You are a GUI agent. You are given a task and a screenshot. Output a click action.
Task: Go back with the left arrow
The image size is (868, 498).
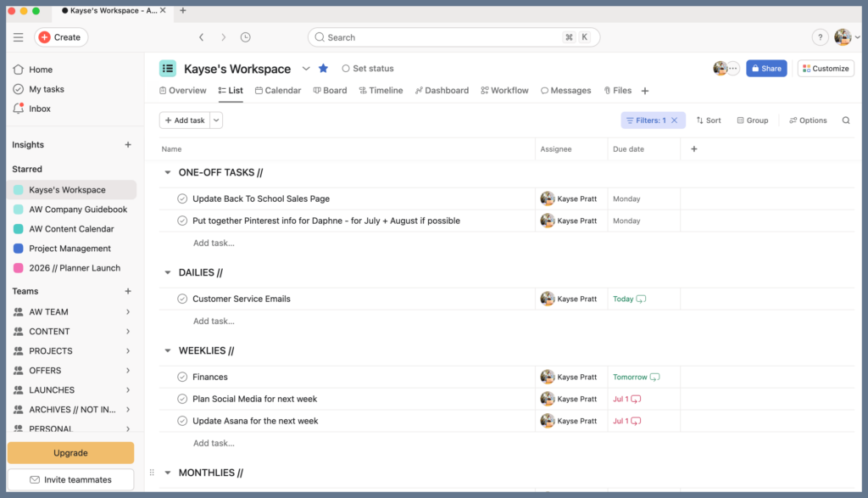(202, 37)
